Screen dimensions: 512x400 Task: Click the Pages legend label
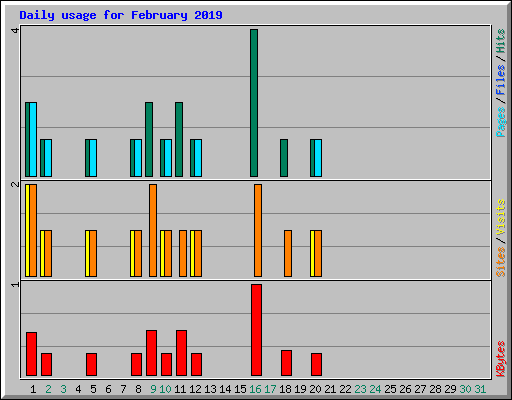pos(500,122)
